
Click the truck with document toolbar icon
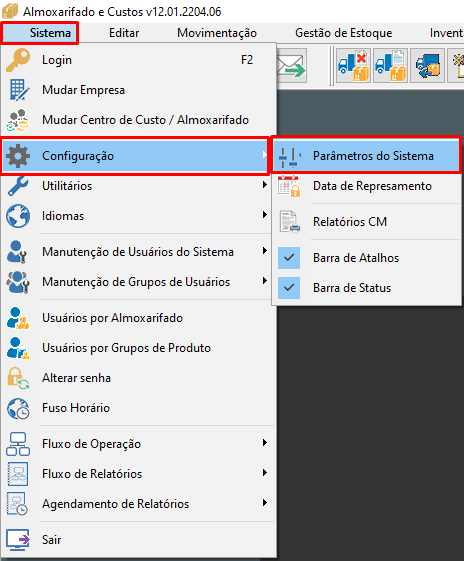point(390,66)
